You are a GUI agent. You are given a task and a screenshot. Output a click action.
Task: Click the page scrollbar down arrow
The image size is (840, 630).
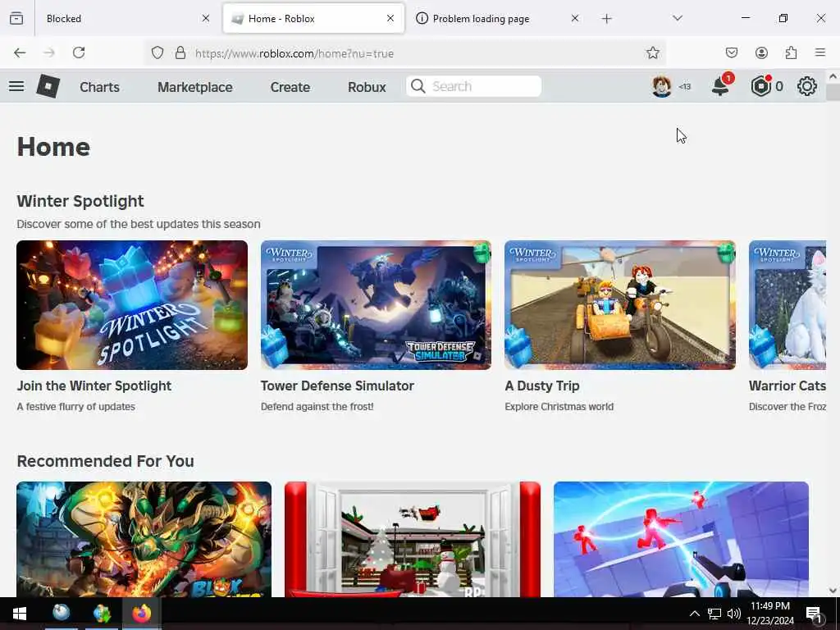pyautogui.click(x=833, y=591)
